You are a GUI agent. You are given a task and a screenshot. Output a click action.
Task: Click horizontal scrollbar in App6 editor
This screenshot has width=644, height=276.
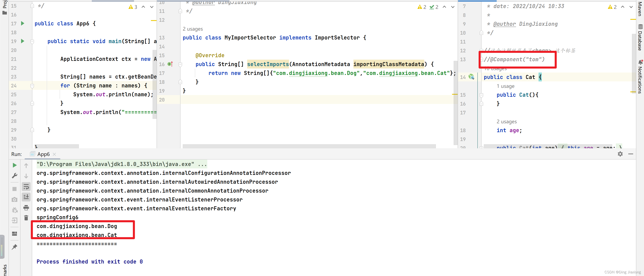click(x=57, y=146)
